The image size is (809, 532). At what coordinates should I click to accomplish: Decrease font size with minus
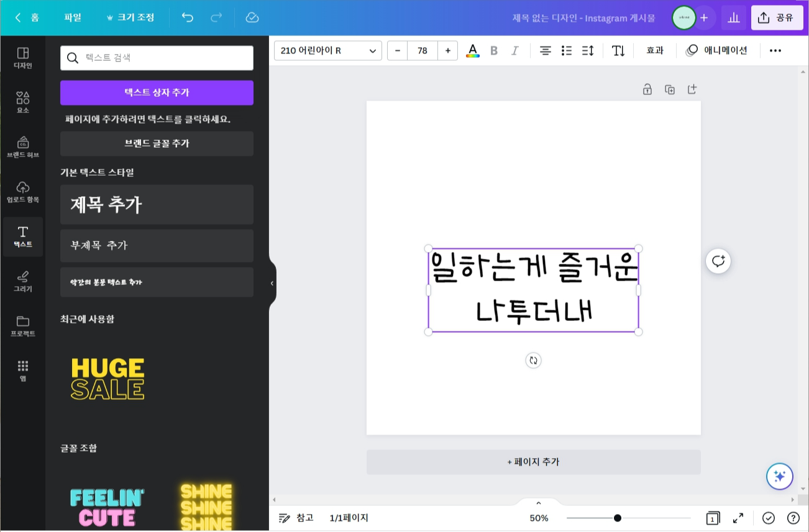click(398, 50)
